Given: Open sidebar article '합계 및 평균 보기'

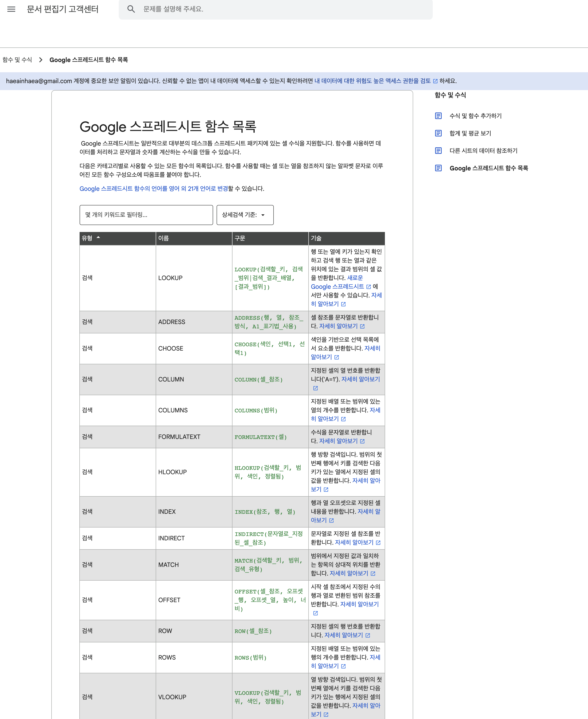Looking at the screenshot, I should [470, 133].
